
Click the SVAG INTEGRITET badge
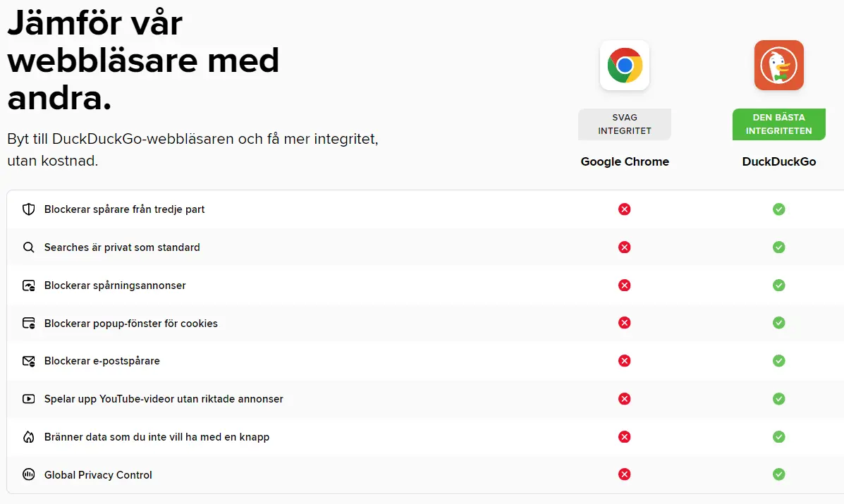coord(625,124)
